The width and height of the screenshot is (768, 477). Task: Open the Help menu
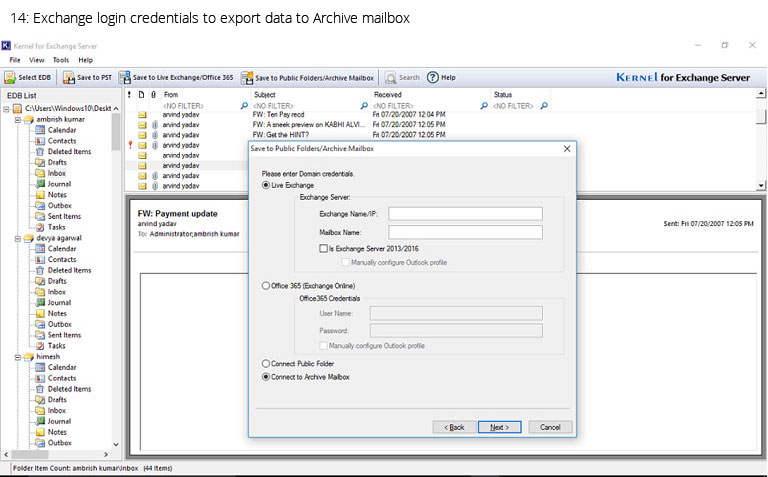click(86, 60)
